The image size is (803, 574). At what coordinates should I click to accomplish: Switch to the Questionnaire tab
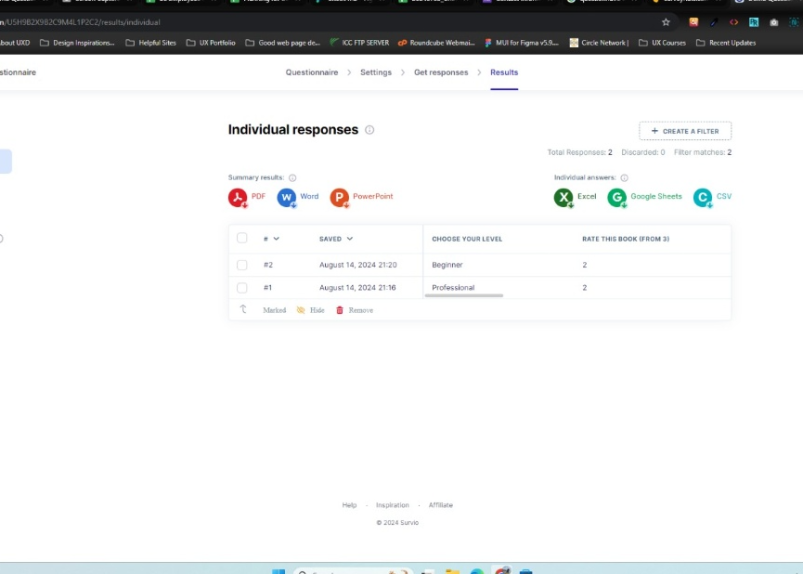(x=312, y=72)
